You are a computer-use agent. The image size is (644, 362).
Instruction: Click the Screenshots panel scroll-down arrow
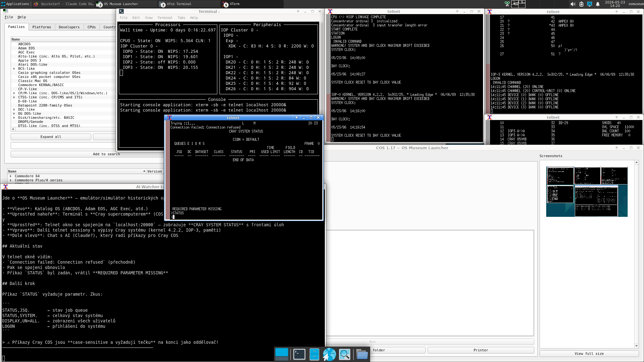point(636,346)
